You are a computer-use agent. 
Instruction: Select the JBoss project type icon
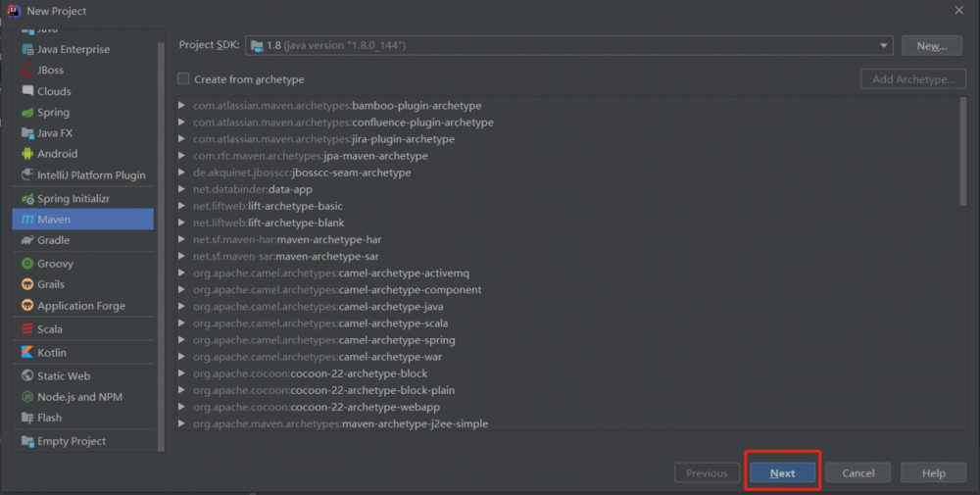click(28, 71)
